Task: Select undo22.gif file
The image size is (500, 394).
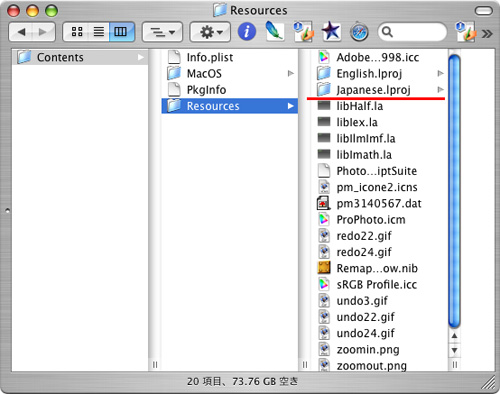Action: (380, 317)
